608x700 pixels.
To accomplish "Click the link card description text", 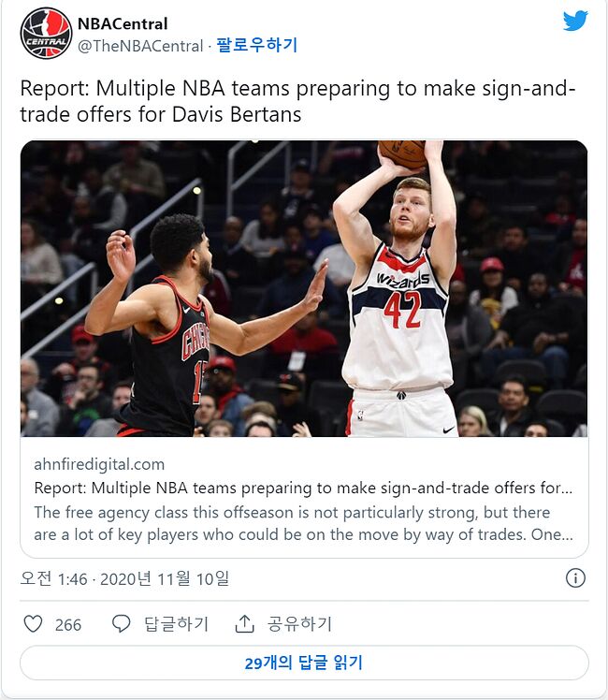I will (303, 524).
